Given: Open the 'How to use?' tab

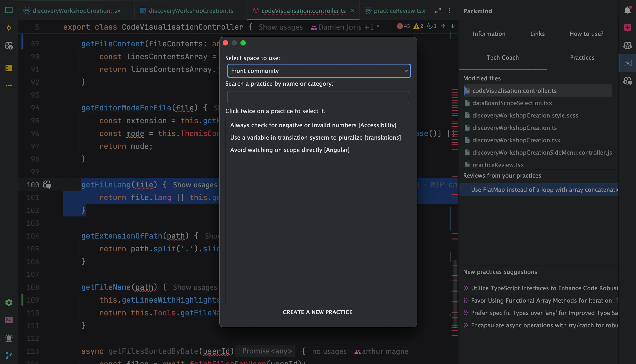Looking at the screenshot, I should tap(586, 34).
